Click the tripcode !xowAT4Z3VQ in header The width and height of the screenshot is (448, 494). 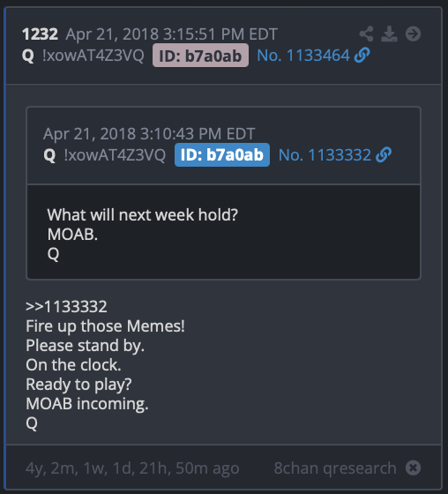tap(93, 56)
